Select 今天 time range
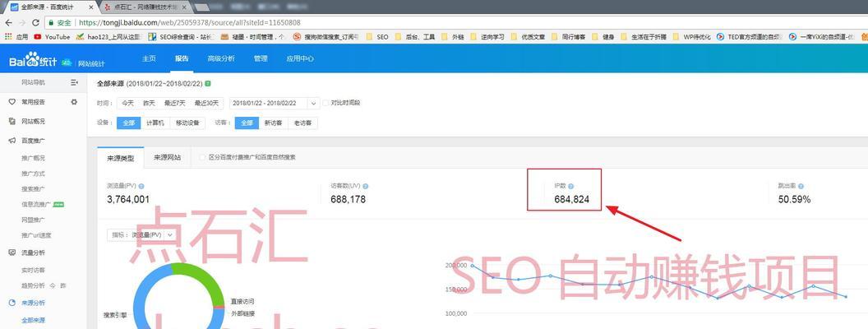Image resolution: width=868 pixels, height=329 pixels. coord(127,103)
